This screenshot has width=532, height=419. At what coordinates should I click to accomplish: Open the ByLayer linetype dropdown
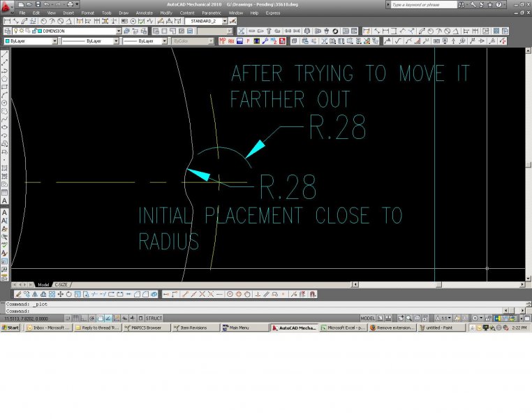point(116,41)
